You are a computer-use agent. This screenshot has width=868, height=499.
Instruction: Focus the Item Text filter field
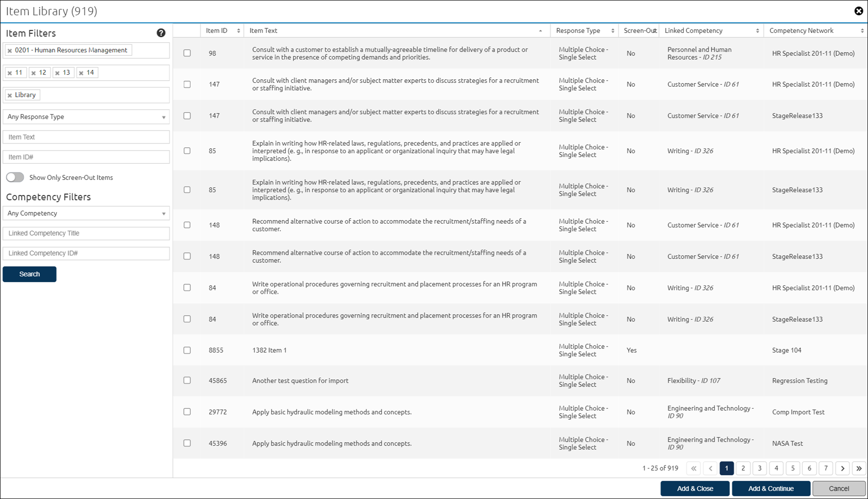pyautogui.click(x=86, y=137)
